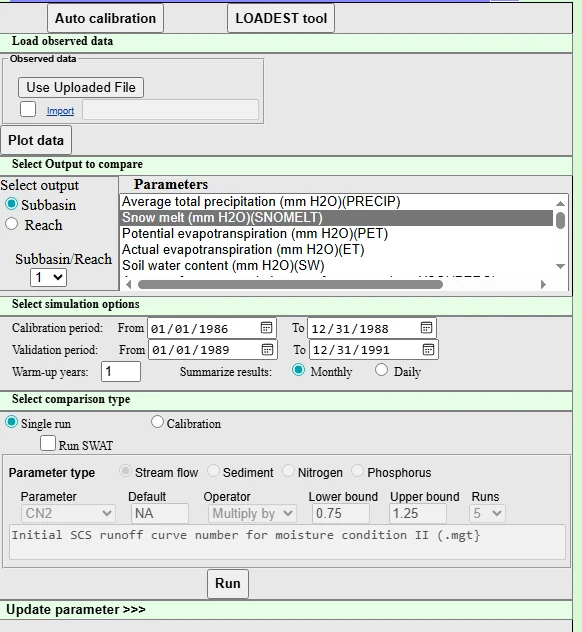Select Snow melt (SNOMELT) parameter

(x=336, y=218)
